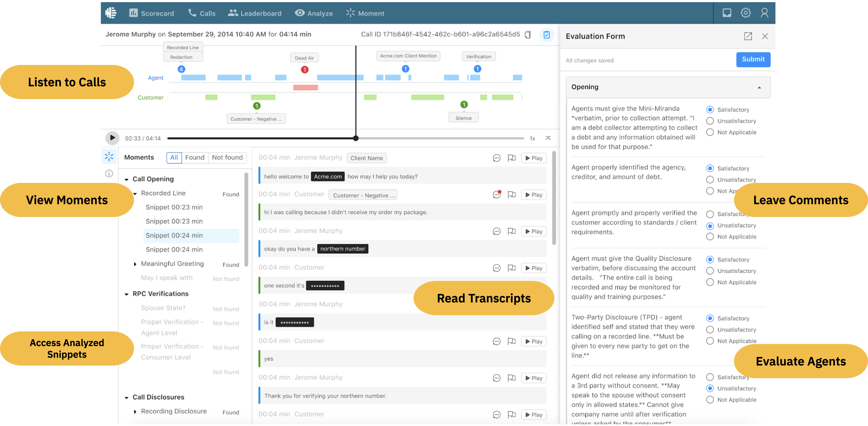Image resolution: width=868 pixels, height=426 pixels.
Task: Open the settings gear icon
Action: tap(745, 13)
